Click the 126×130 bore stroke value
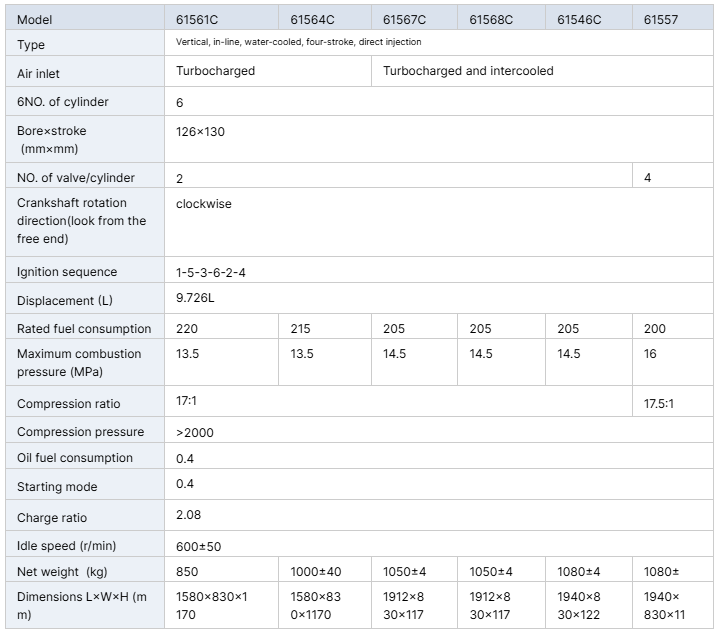The width and height of the screenshot is (720, 634). 200,131
